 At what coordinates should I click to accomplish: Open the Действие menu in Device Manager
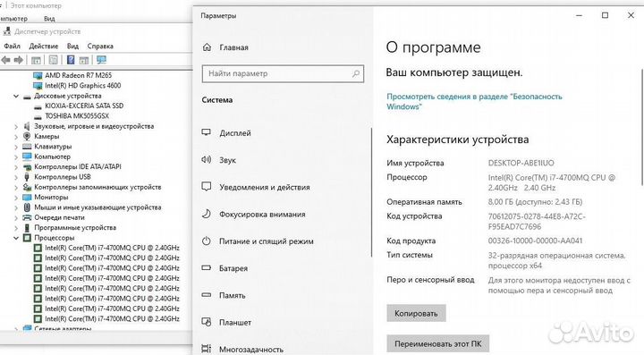coord(44,46)
